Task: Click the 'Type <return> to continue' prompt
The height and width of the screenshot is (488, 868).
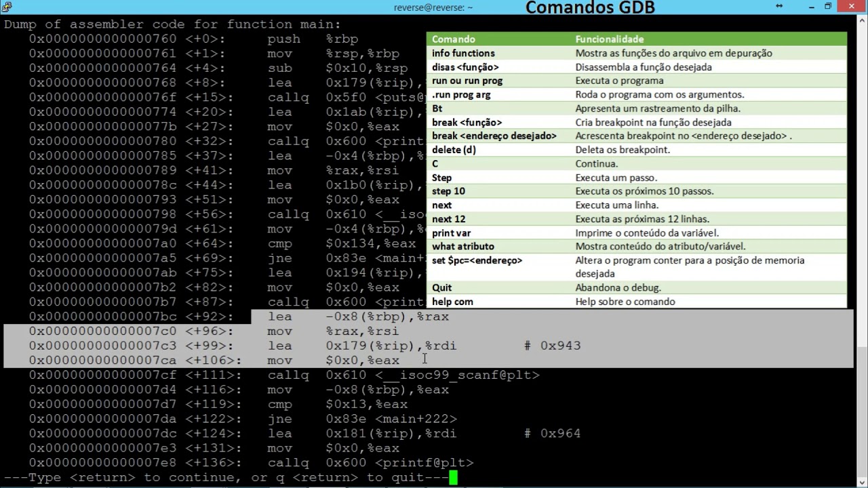Action: 226,478
